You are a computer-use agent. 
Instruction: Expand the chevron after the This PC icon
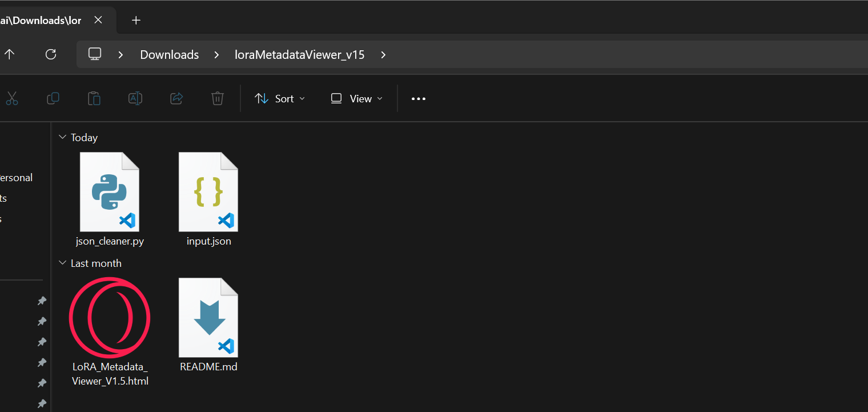120,55
